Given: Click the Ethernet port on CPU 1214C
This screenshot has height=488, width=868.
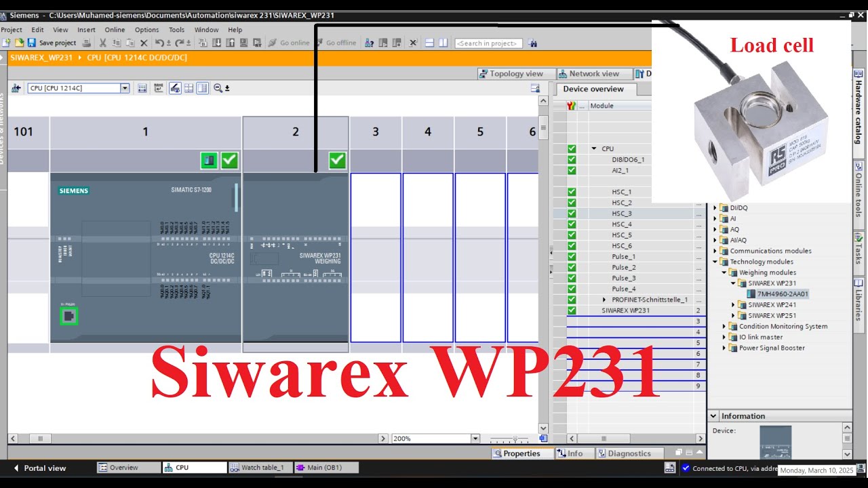Looking at the screenshot, I should [x=68, y=316].
